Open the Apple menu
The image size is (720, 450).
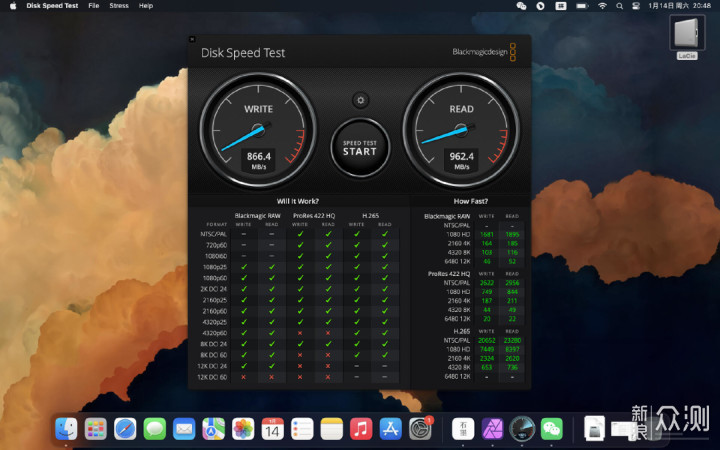pos(13,6)
